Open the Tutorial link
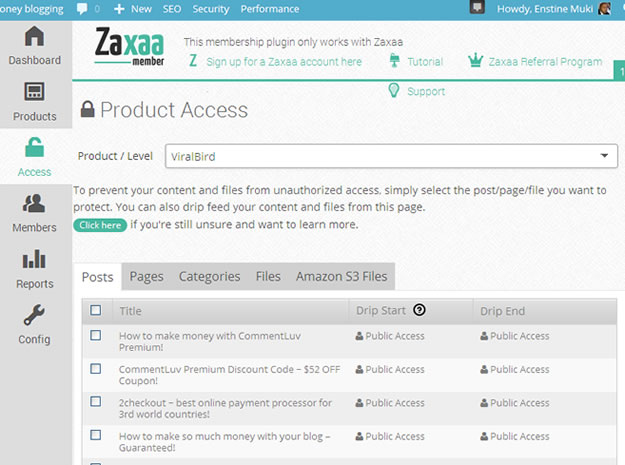Viewport: 625px width, 465px height. pos(425,62)
